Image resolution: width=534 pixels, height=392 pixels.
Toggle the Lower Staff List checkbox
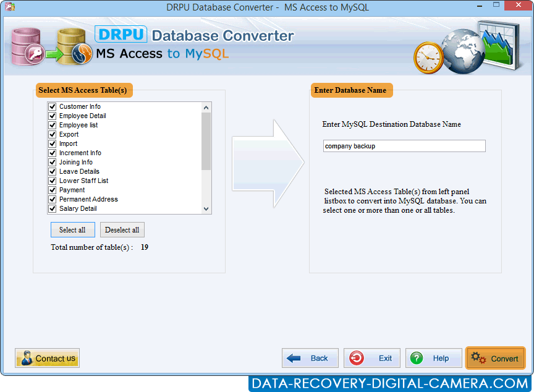click(x=53, y=181)
